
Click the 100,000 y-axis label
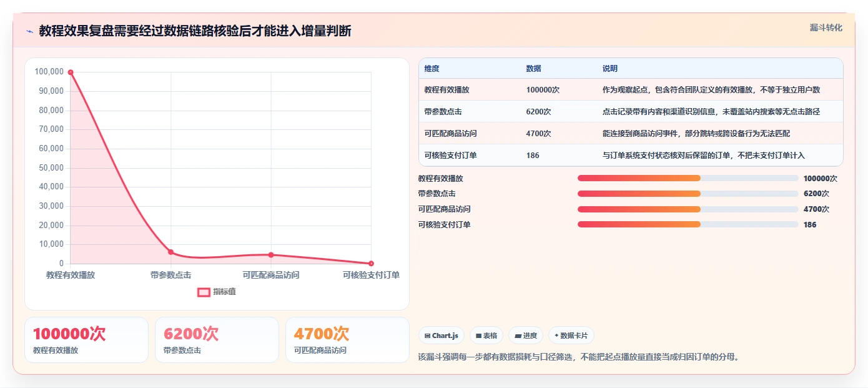(49, 72)
